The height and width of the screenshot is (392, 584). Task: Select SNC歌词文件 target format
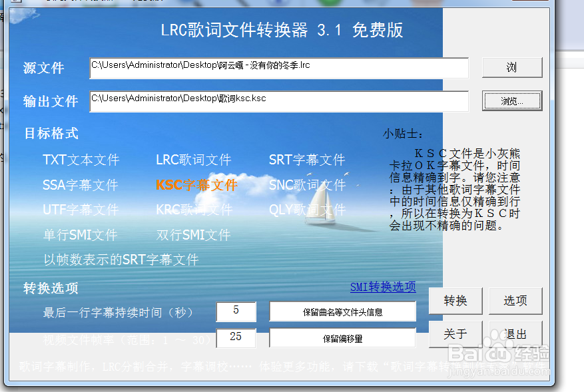308,184
